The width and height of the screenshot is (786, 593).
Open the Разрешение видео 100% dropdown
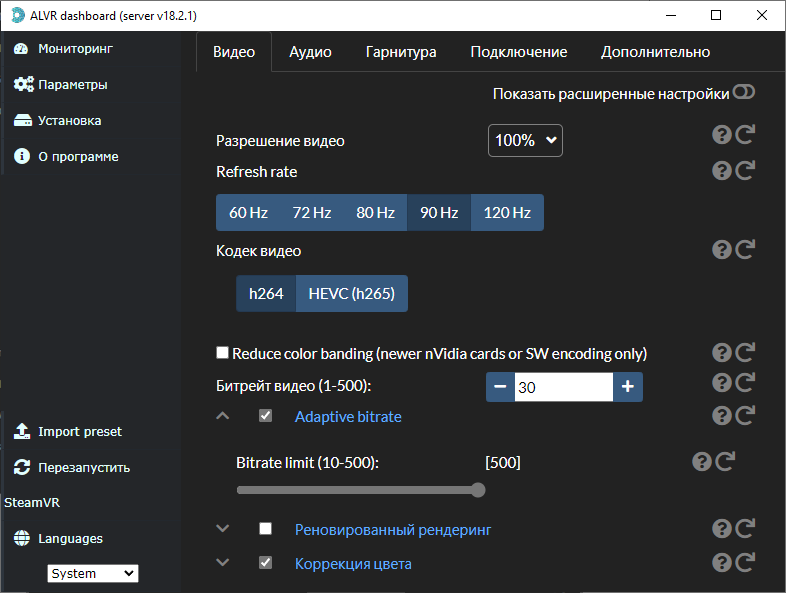(x=525, y=140)
